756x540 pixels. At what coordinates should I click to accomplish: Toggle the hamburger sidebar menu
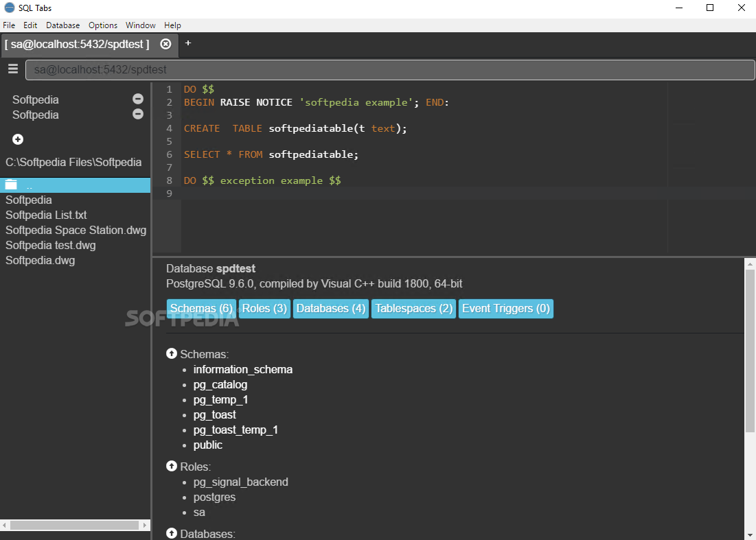[13, 69]
